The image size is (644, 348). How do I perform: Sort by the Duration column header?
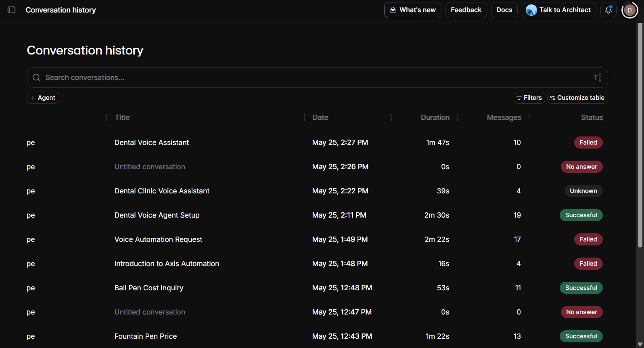point(435,117)
